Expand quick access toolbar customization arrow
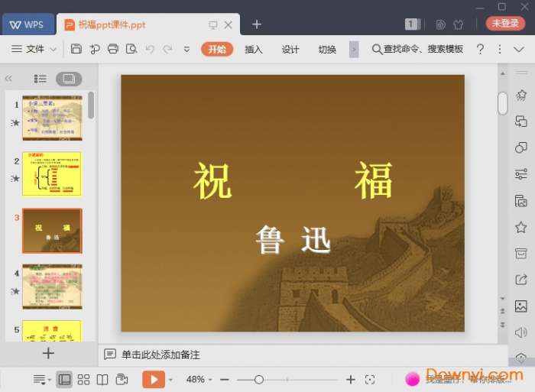The width and height of the screenshot is (535, 392). 186,50
